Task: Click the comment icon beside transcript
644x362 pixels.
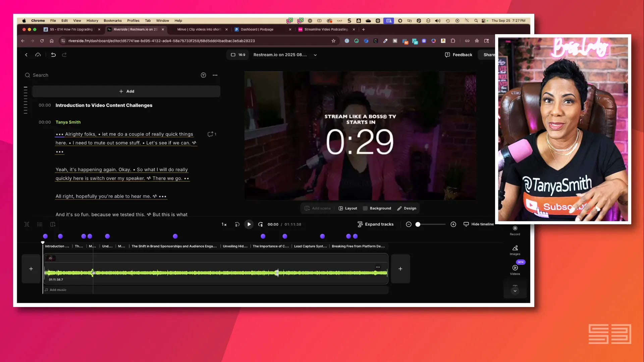Action: (210, 134)
